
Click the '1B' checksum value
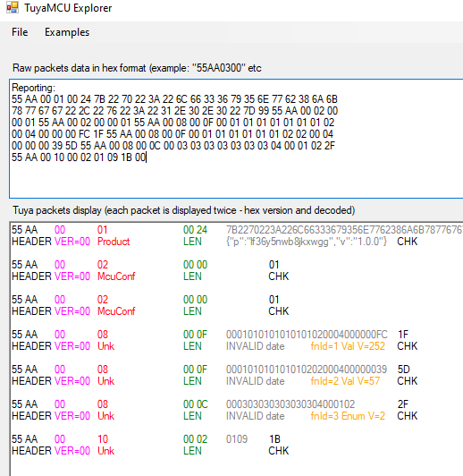pyautogui.click(x=274, y=439)
